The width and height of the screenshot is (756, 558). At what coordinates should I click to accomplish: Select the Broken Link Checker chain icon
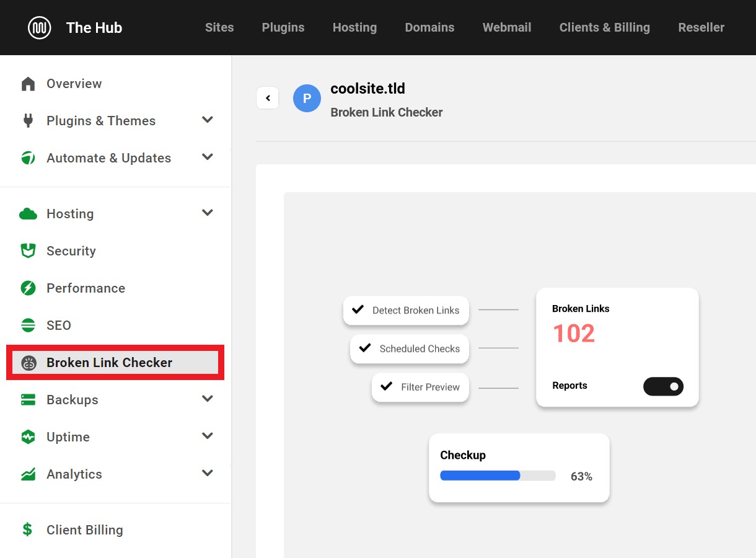click(x=28, y=363)
